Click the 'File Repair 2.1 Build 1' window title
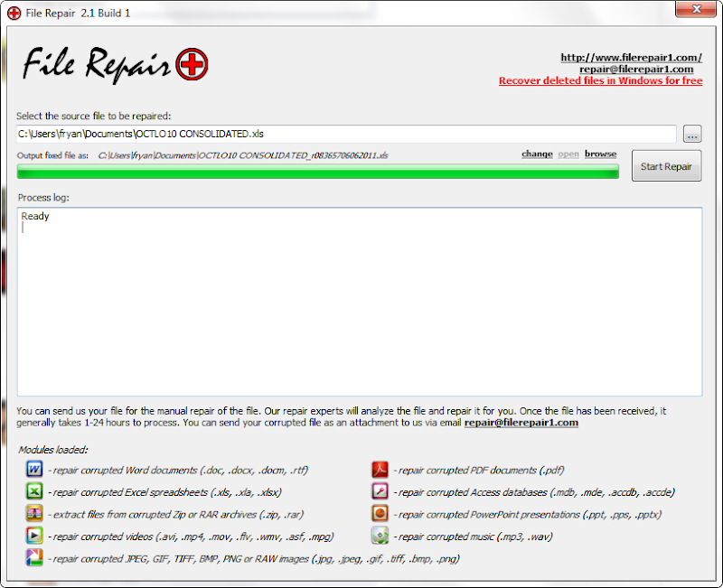This screenshot has width=723, height=588. [78, 13]
